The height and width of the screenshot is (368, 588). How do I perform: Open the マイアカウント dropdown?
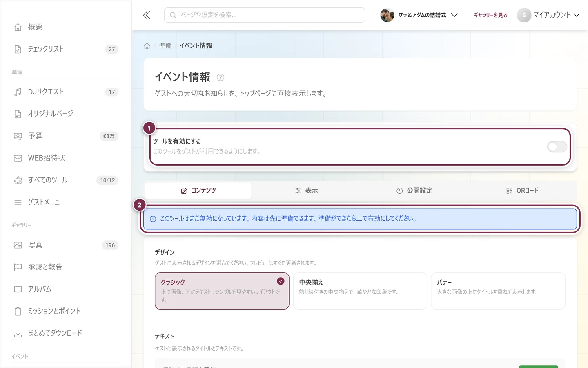point(548,15)
